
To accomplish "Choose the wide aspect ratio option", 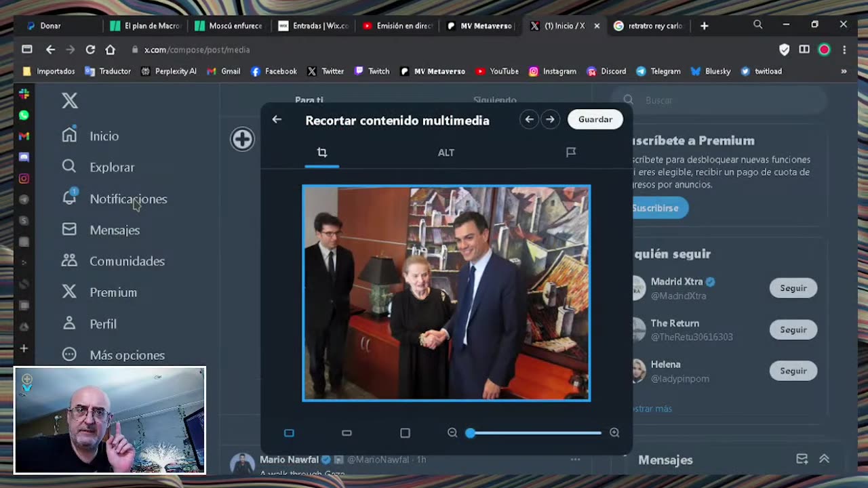I will point(347,432).
